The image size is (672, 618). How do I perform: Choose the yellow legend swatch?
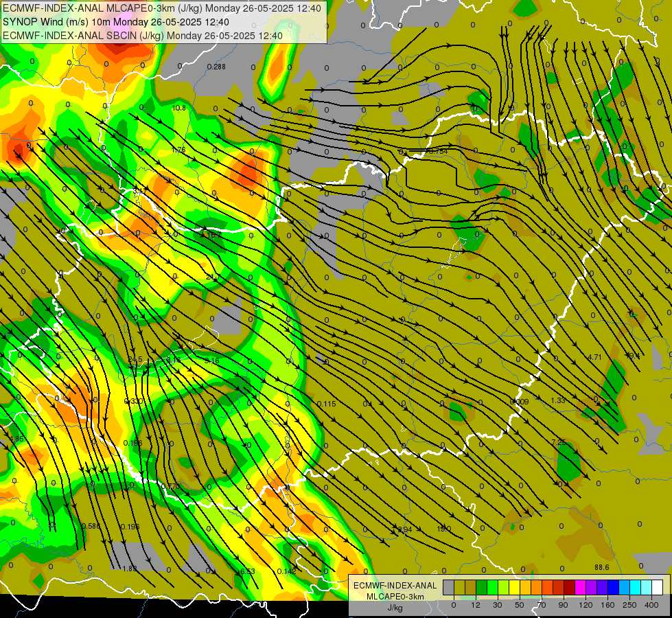(x=515, y=587)
